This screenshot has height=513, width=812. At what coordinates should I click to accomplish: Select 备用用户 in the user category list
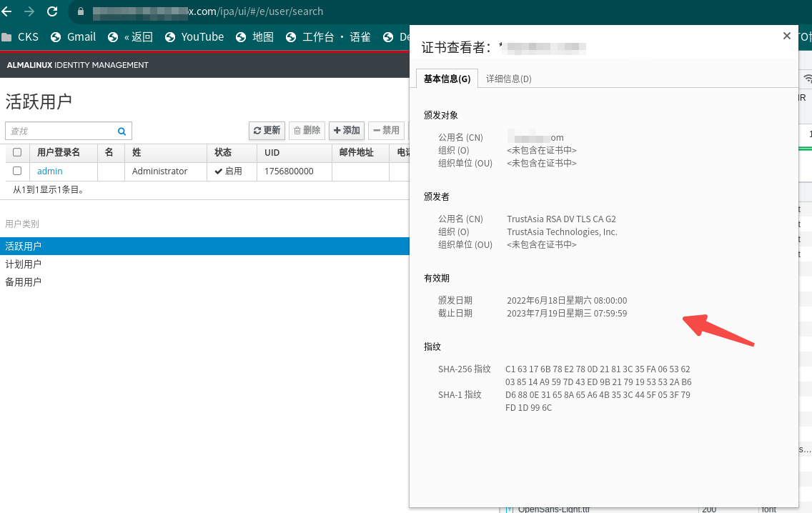click(24, 282)
